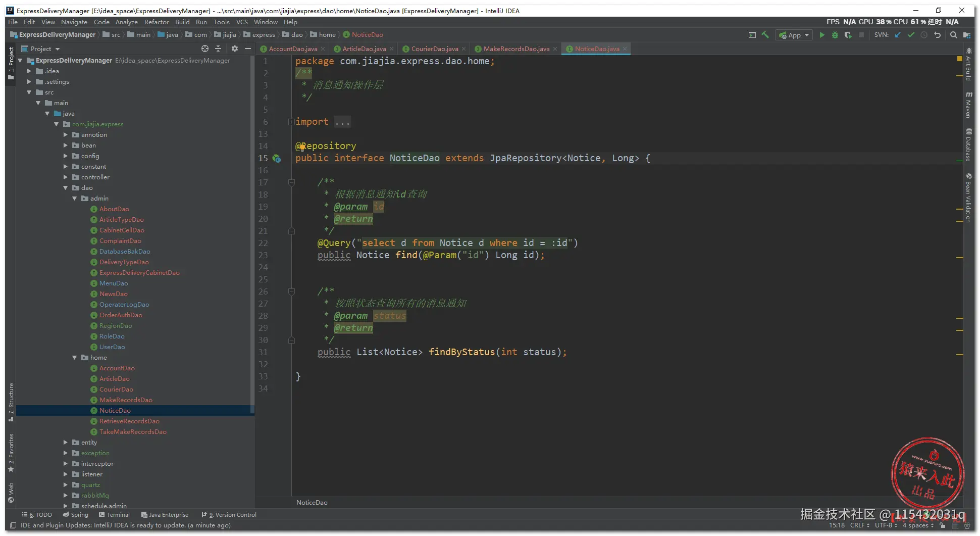Viewport: 980px width, 536px height.
Task: Click the IDE update notification message
Action: click(126, 525)
